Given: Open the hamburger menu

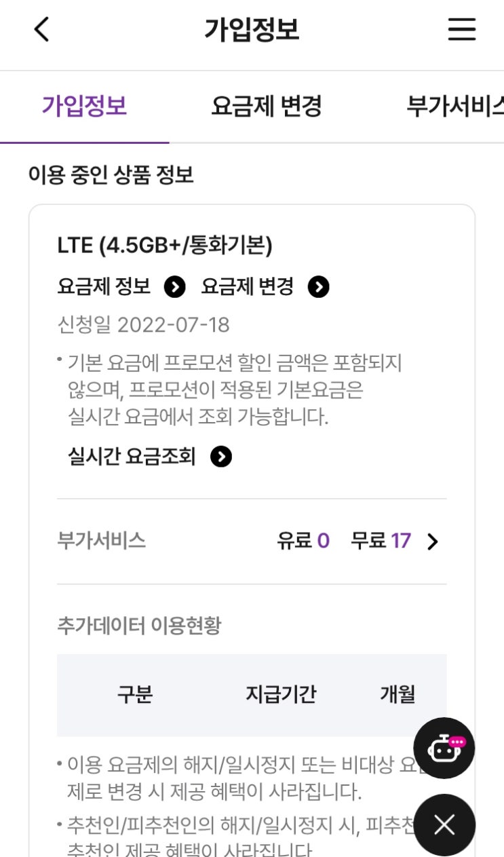Looking at the screenshot, I should pyautogui.click(x=462, y=29).
